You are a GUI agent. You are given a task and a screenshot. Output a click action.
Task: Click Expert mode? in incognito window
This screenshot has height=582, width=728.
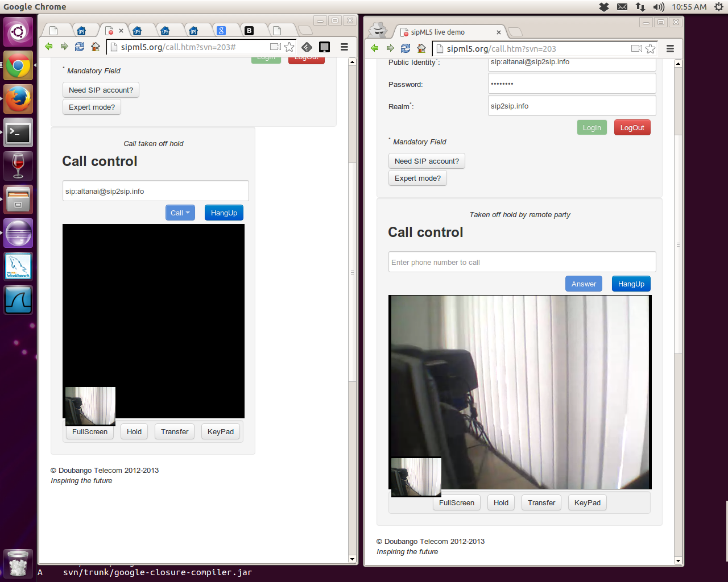coord(417,178)
